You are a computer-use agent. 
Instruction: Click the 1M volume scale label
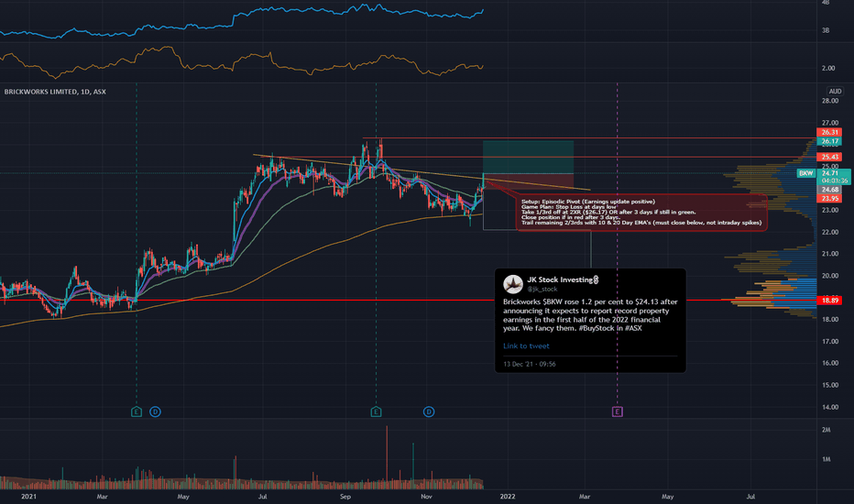827,459
